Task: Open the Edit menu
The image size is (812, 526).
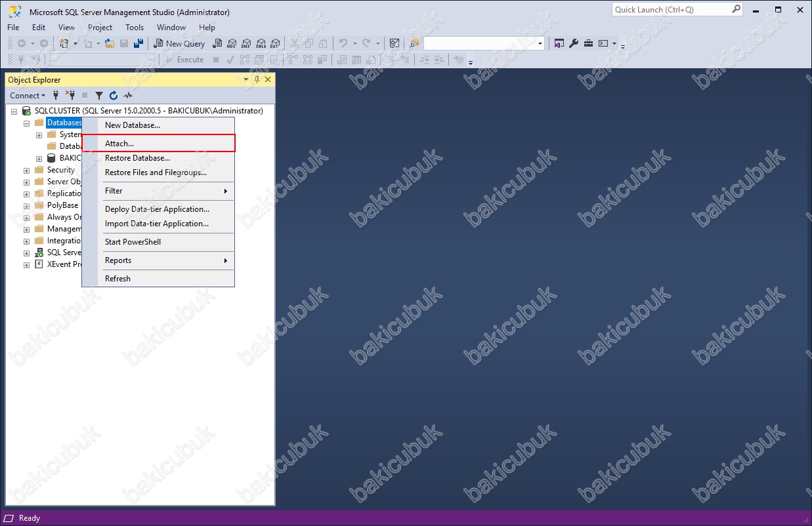Action: coord(39,28)
